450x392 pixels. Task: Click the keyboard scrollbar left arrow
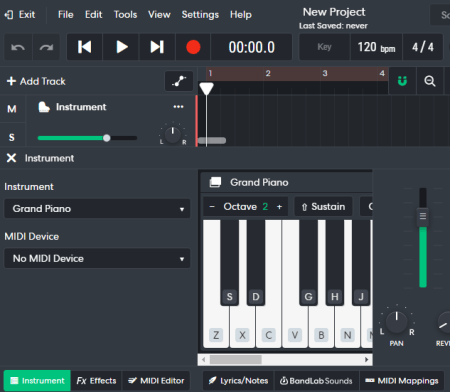(x=203, y=359)
